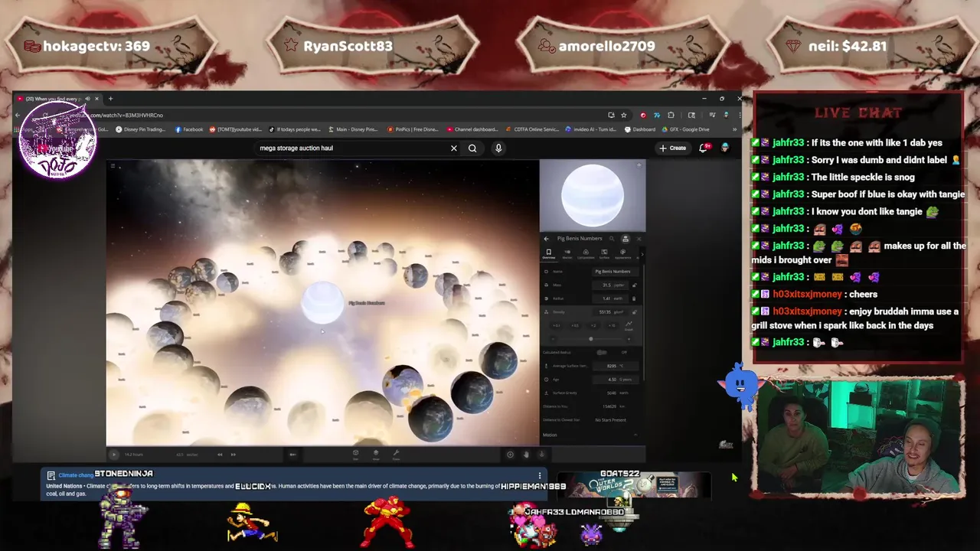Click the Density ×10 multiplier button
The image size is (980, 551).
click(612, 325)
